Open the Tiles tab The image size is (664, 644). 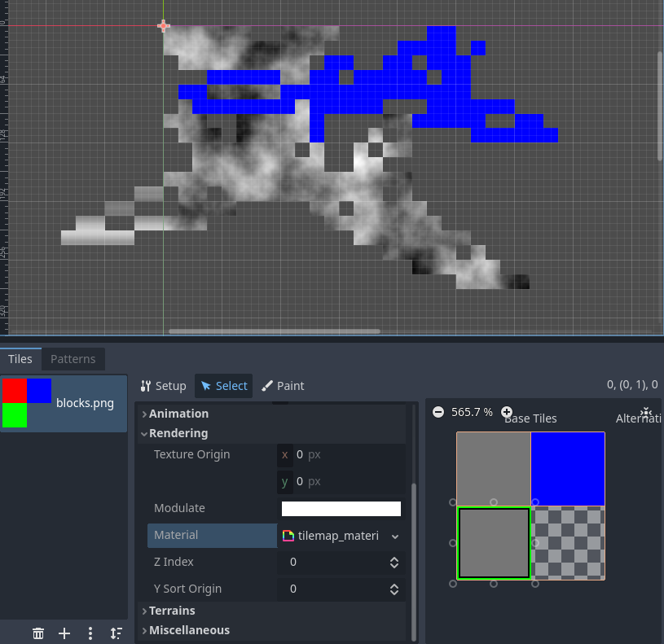point(20,359)
